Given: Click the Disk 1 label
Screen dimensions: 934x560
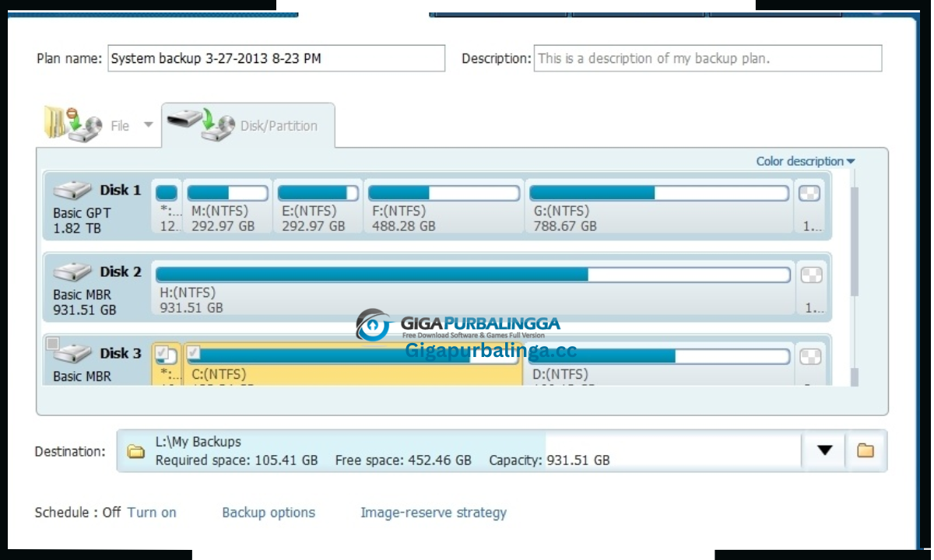Looking at the screenshot, I should [x=121, y=190].
